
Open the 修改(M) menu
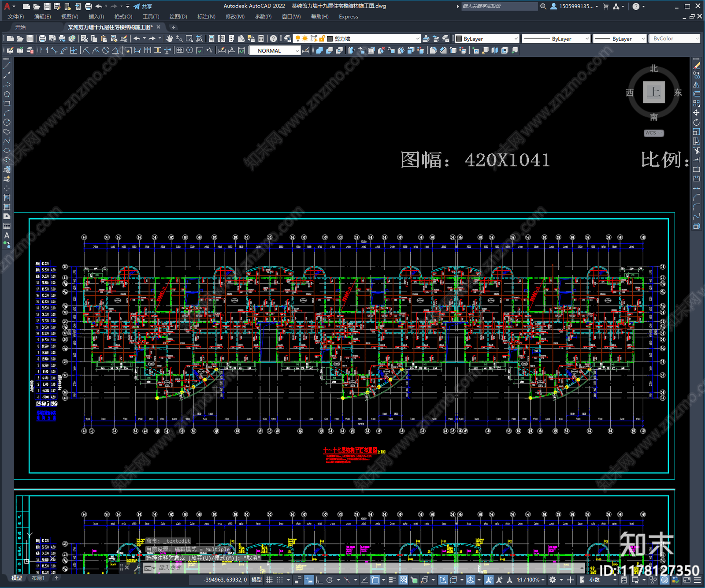pyautogui.click(x=235, y=17)
